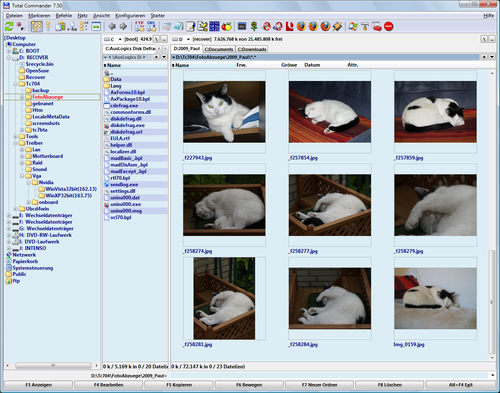
Task: Open the Konfigurieren menu
Action: 130,16
